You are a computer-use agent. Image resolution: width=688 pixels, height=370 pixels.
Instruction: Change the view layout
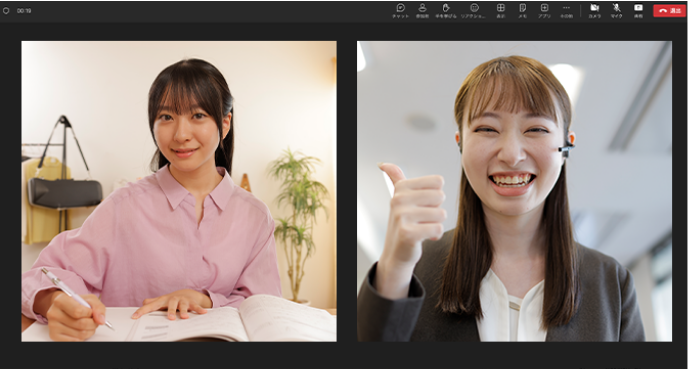[501, 11]
